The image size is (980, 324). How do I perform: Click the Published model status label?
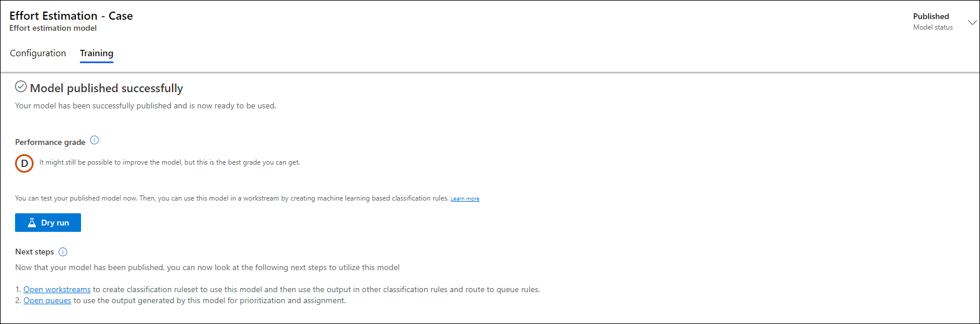click(931, 16)
